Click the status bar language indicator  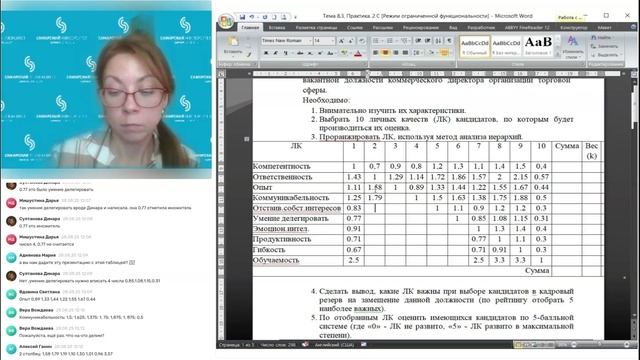click(x=334, y=345)
